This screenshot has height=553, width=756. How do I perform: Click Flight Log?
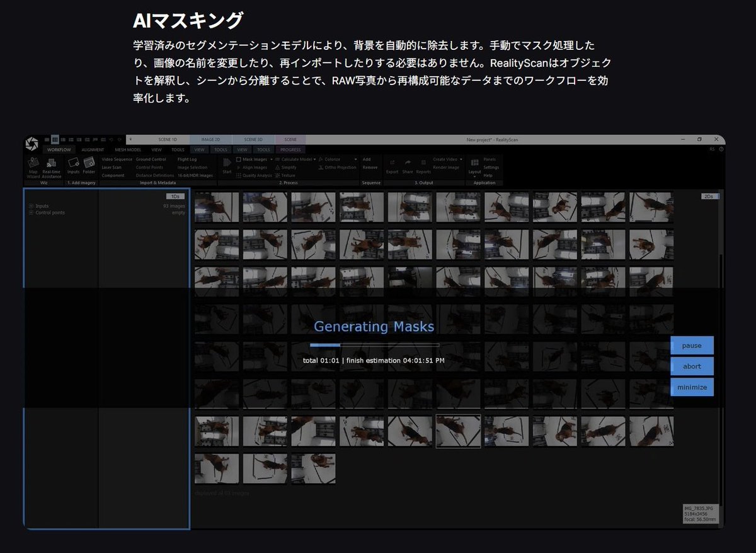(x=187, y=160)
